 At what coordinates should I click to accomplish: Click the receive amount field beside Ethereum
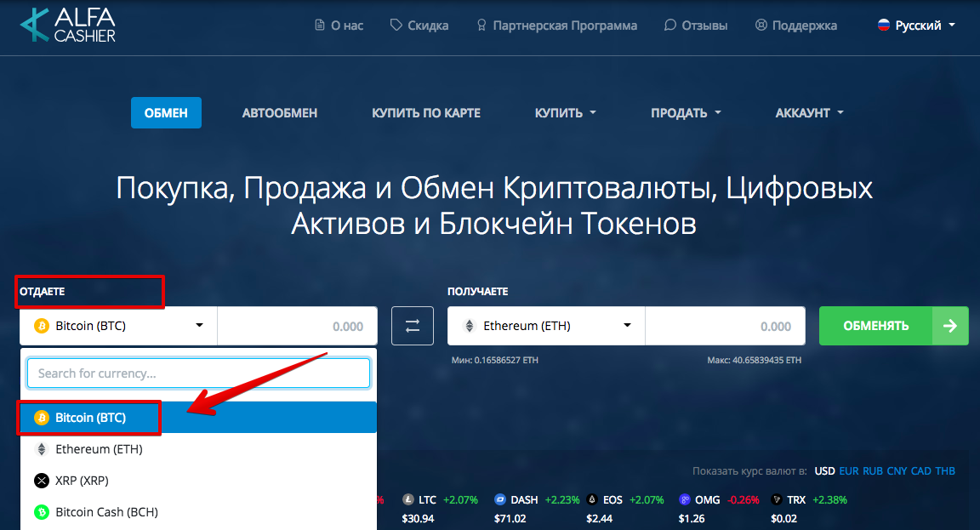725,326
